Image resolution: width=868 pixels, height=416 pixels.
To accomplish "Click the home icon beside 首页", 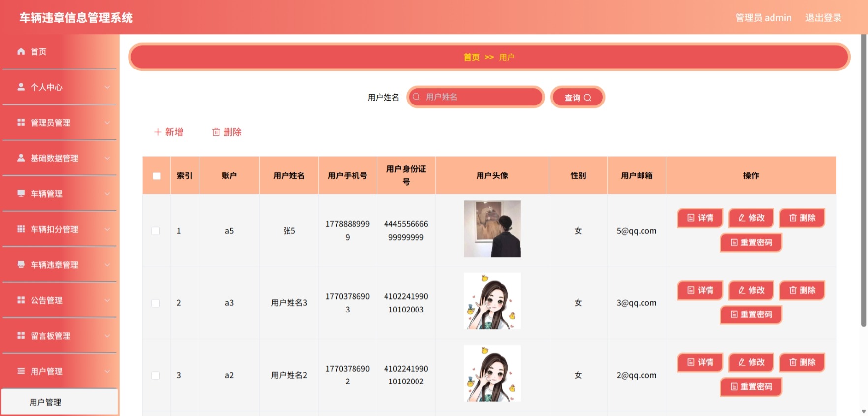I will [x=21, y=51].
